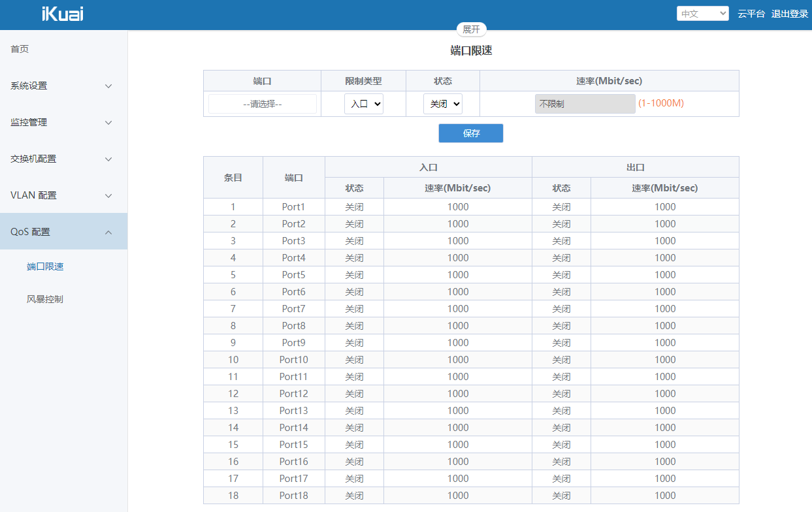Click the Port16 cell
This screenshot has height=512, width=812.
click(x=294, y=462)
